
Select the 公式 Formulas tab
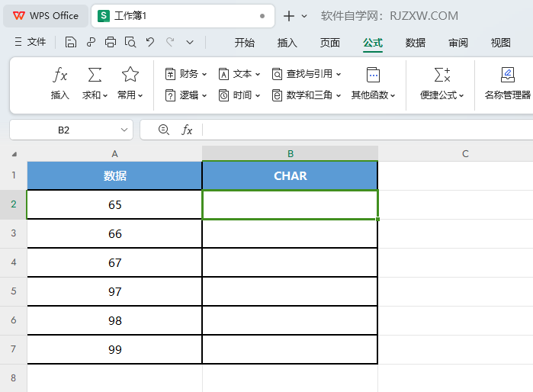(x=373, y=43)
